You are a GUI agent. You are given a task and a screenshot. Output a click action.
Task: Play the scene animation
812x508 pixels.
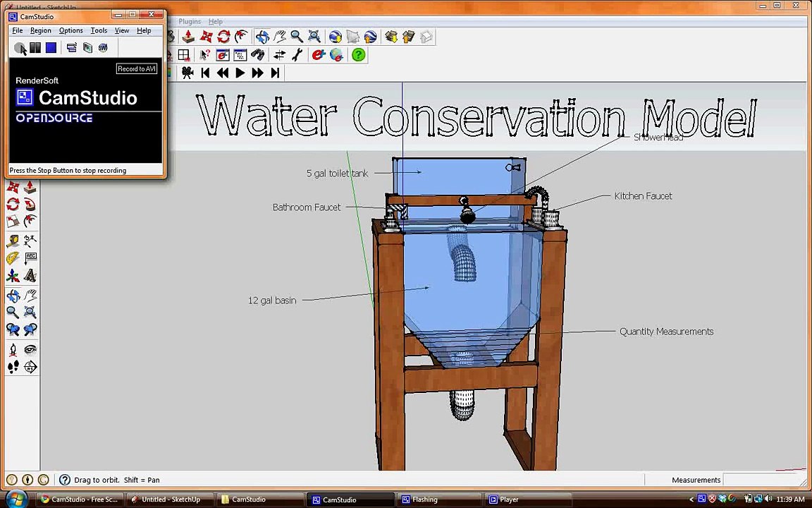tap(240, 73)
